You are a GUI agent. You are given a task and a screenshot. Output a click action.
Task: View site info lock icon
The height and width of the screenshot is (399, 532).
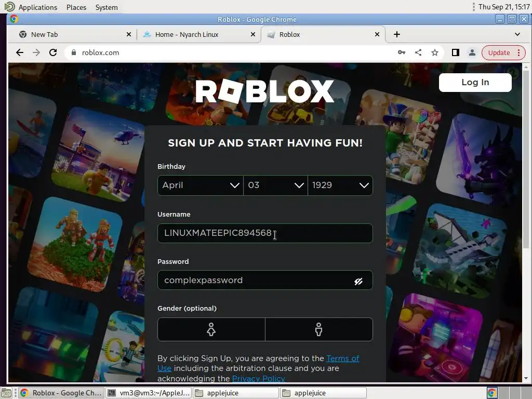point(73,52)
